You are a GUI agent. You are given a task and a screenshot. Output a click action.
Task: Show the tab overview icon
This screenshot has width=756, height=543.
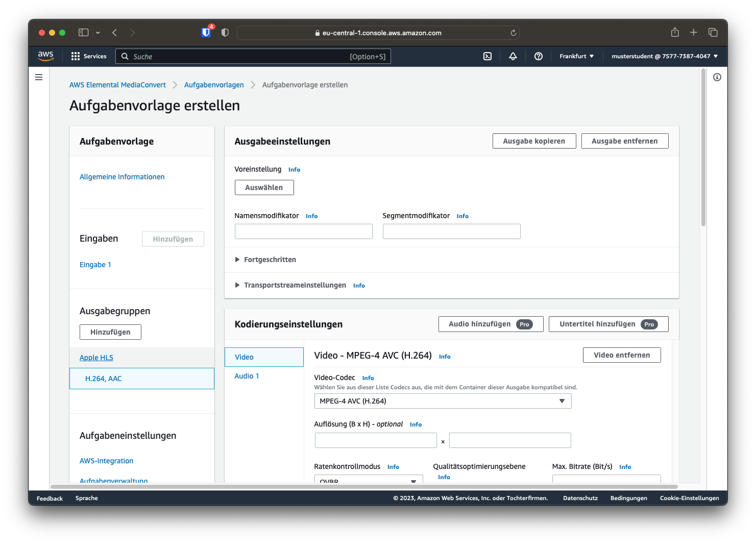pos(713,32)
